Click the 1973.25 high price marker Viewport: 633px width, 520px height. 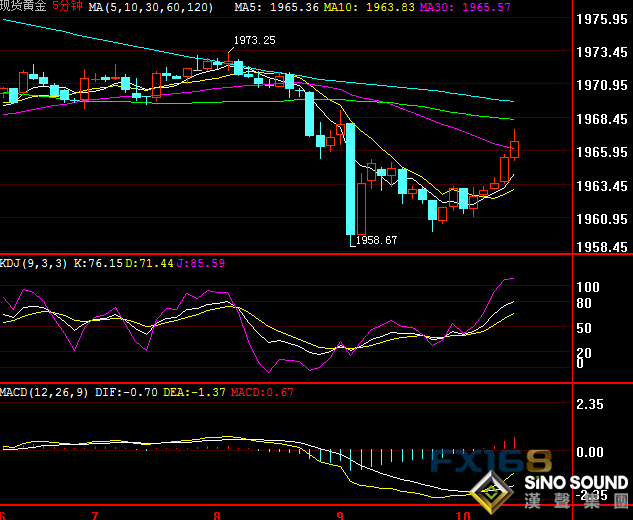[x=254, y=40]
